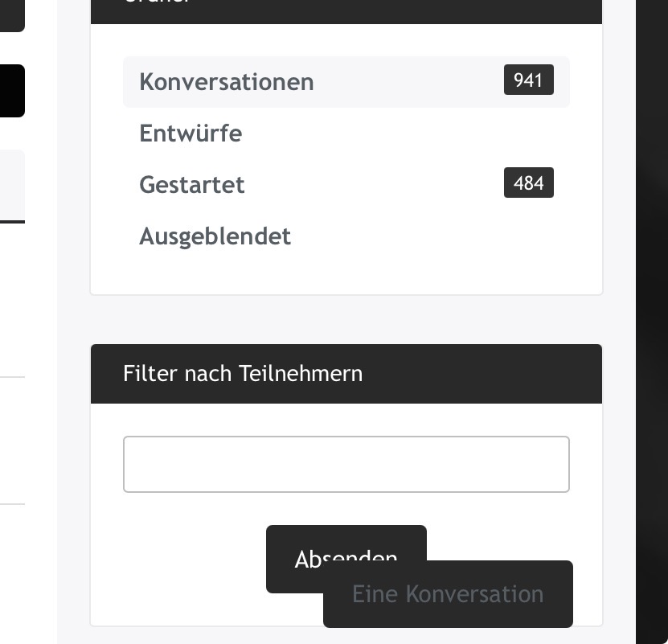The image size is (668, 644).
Task: Click the left-edge area below the lower divider line
Action: click(x=11, y=571)
